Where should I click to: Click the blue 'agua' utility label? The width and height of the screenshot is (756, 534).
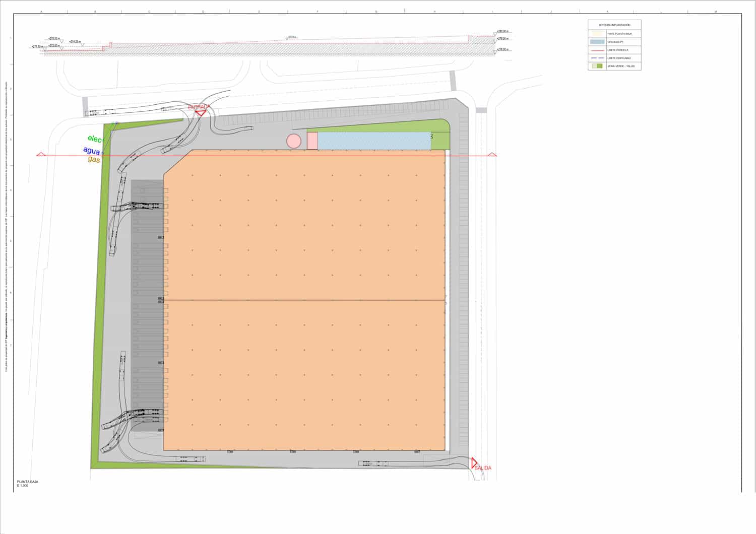click(92, 150)
